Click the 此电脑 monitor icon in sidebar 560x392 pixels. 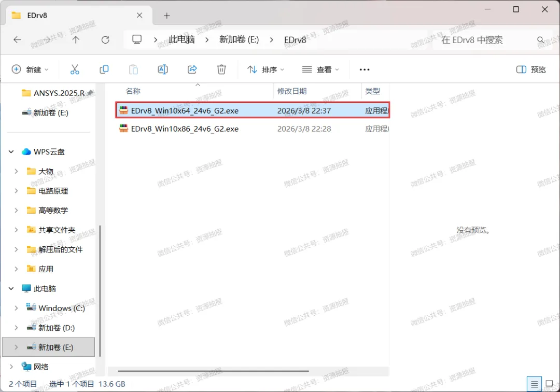coord(26,288)
